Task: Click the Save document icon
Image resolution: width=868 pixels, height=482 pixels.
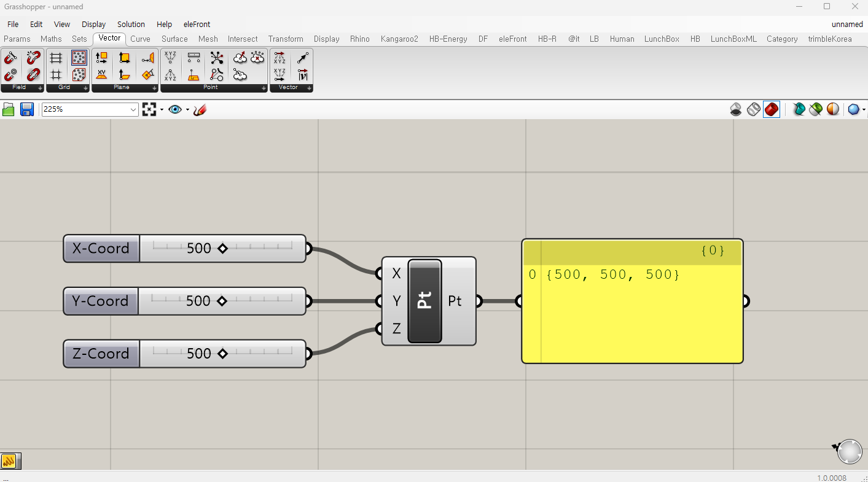Action: [27, 109]
